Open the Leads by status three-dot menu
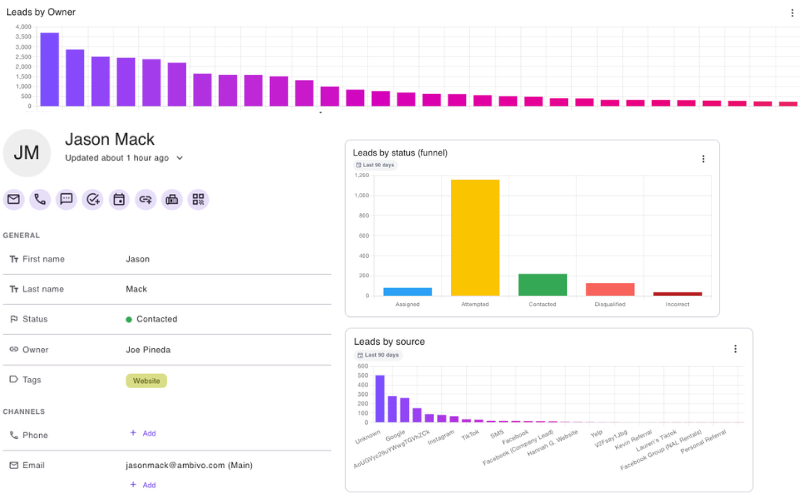Screen dimensions: 800x500 703,159
